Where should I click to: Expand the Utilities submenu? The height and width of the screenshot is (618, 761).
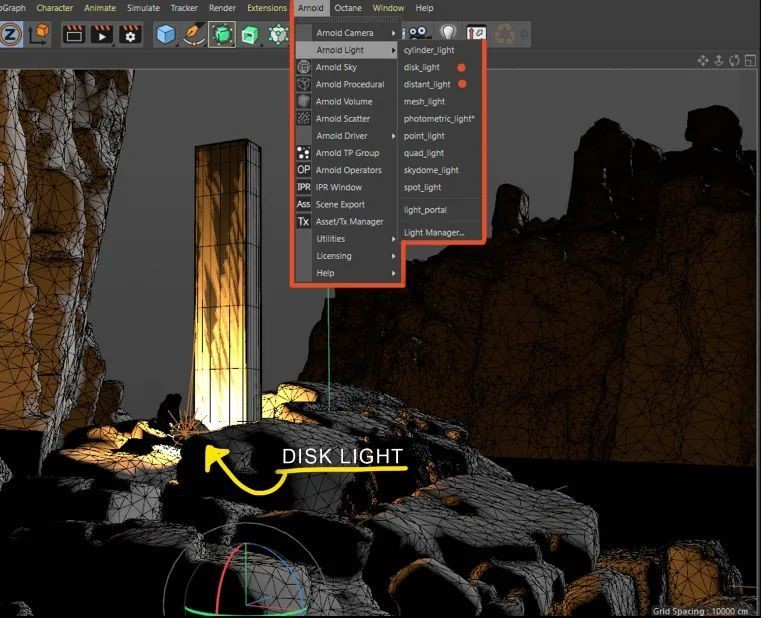(x=347, y=238)
